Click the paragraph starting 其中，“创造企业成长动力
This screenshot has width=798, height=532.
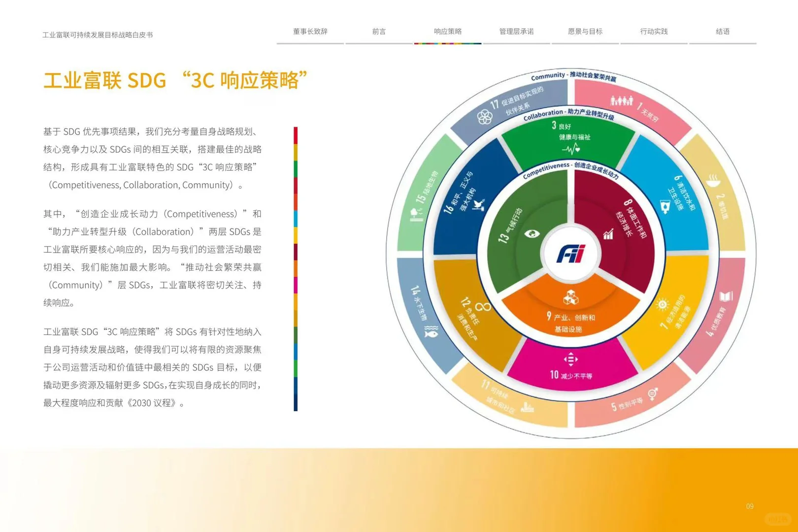[152, 258]
